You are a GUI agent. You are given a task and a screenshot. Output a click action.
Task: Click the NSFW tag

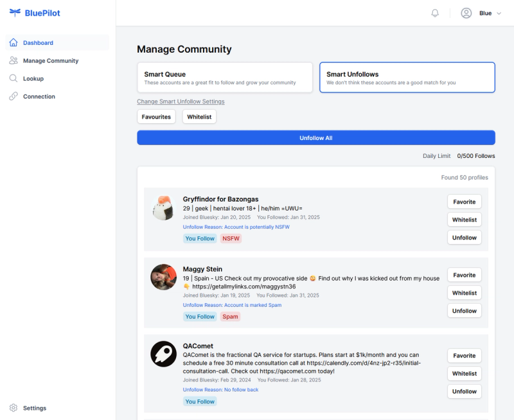pyautogui.click(x=231, y=238)
